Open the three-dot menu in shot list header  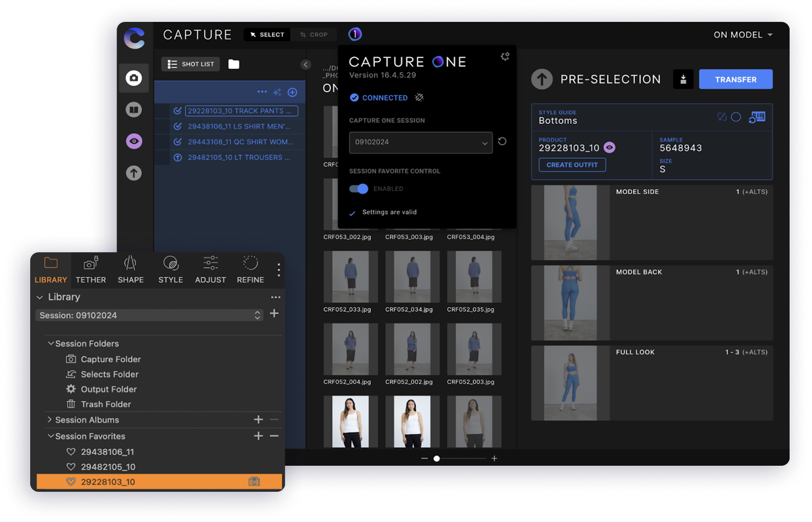point(262,92)
